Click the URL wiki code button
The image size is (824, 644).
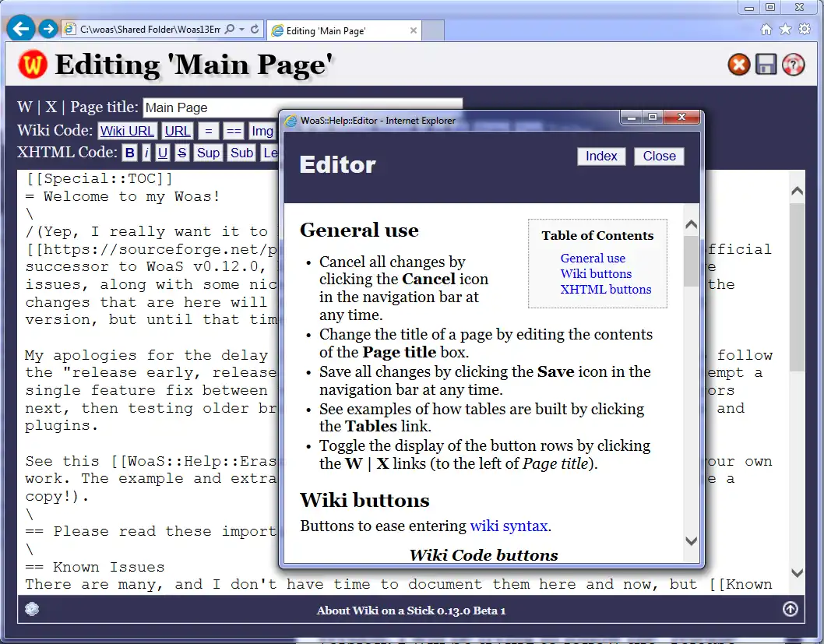pos(178,131)
